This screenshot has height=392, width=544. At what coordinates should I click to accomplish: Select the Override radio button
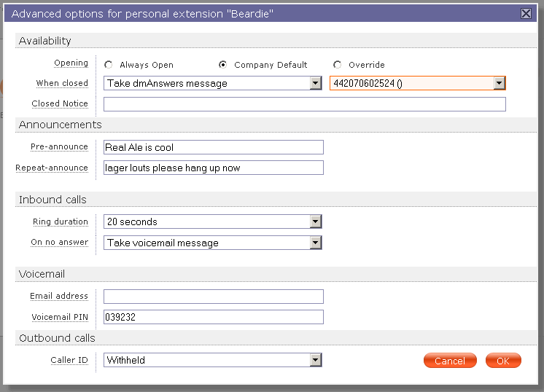click(x=337, y=65)
